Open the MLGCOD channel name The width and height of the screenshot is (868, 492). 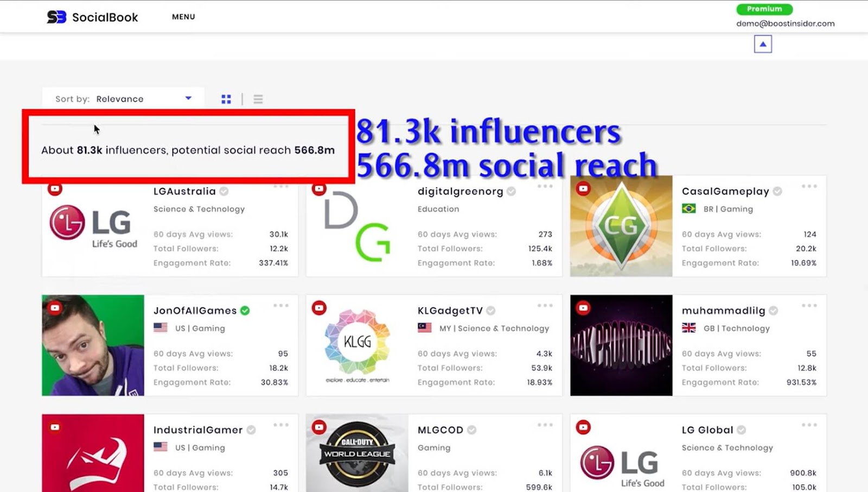coord(441,430)
